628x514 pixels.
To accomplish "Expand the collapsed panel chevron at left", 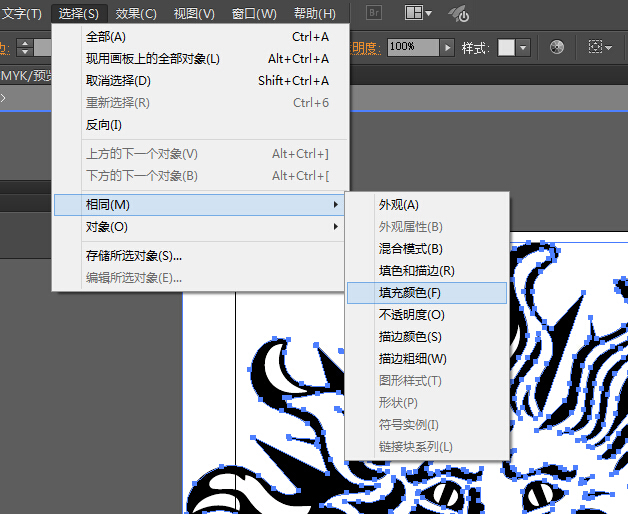I will (3, 98).
